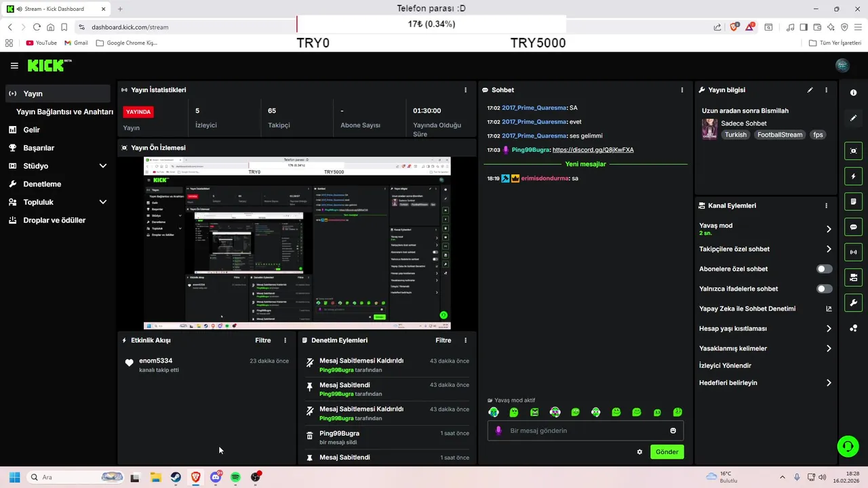
Task: Open Yapay Zeka ile Sohbet Denetimi
Action: (x=765, y=308)
